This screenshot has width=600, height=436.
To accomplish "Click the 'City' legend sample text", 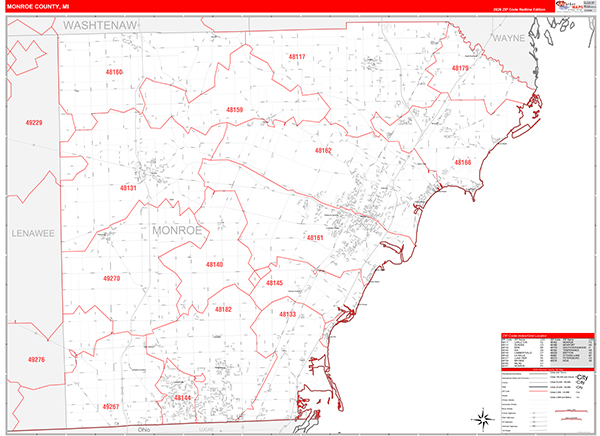I will 582,377.
